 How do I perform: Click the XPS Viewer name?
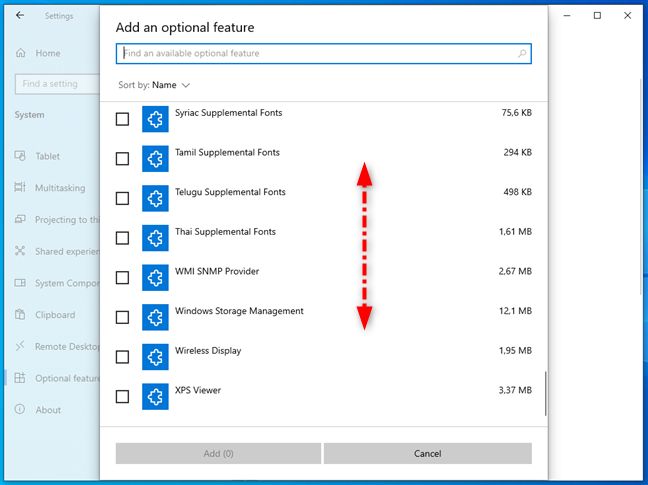[x=198, y=390]
